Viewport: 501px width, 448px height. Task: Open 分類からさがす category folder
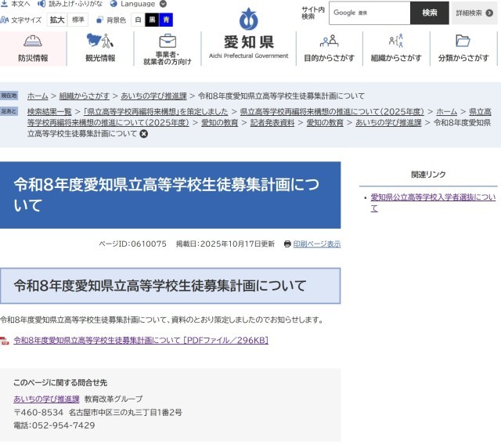[x=463, y=49]
